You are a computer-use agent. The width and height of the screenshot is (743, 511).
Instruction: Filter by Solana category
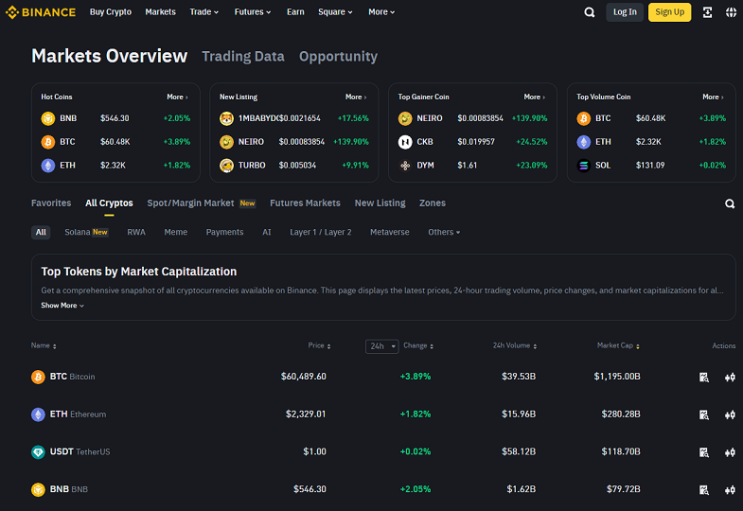pyautogui.click(x=86, y=232)
